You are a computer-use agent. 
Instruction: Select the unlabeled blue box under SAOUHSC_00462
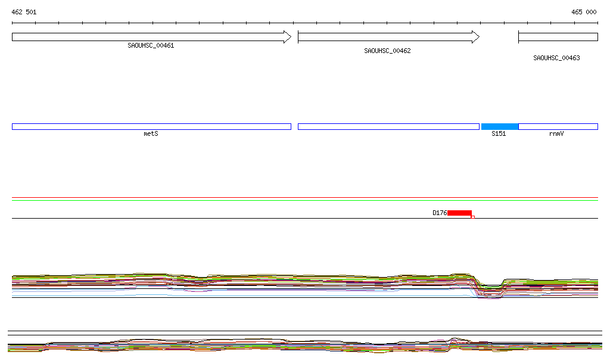tap(388, 126)
